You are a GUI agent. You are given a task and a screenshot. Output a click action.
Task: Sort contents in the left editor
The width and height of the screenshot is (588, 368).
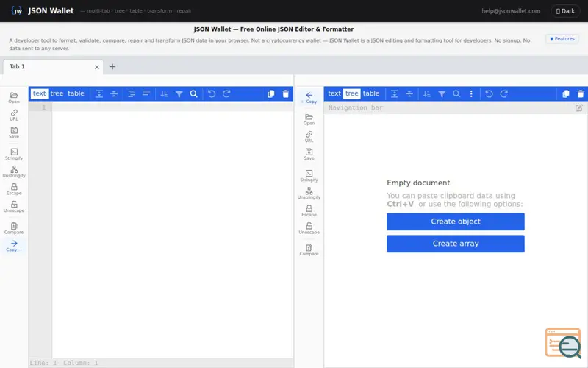164,94
